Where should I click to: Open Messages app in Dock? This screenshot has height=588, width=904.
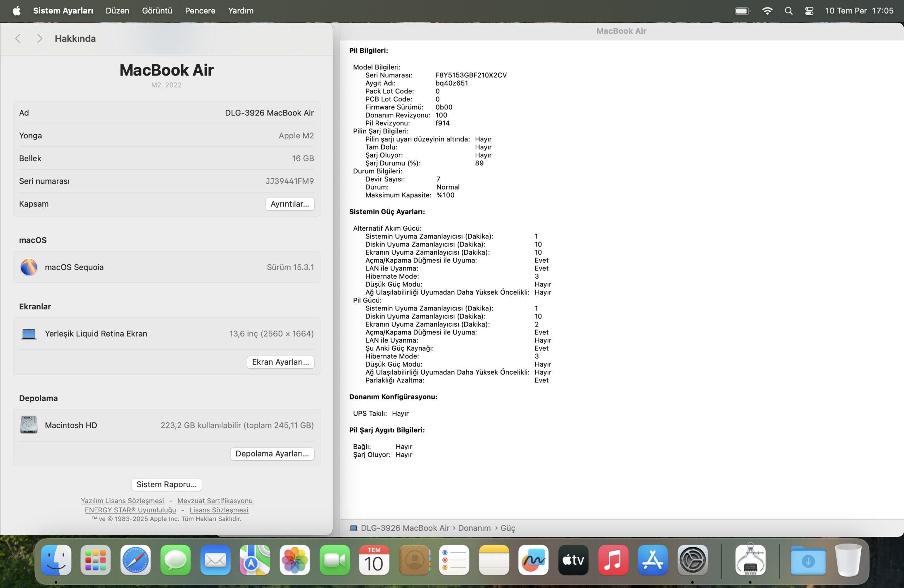point(175,560)
